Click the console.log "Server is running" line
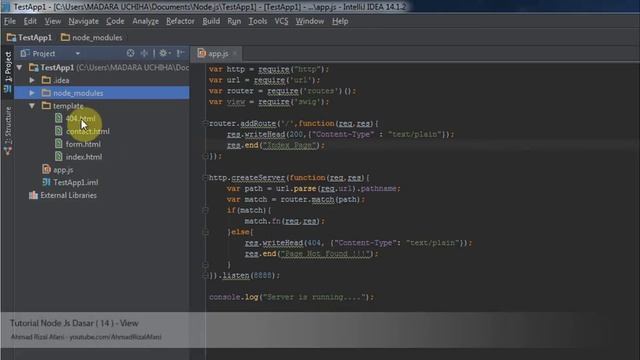Screen dimensions: 640x360 pyautogui.click(x=291, y=297)
